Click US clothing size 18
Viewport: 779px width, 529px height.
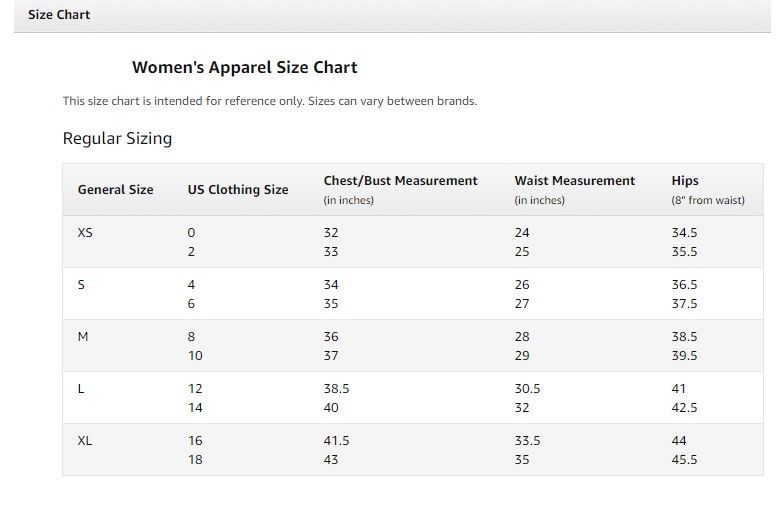(x=195, y=460)
